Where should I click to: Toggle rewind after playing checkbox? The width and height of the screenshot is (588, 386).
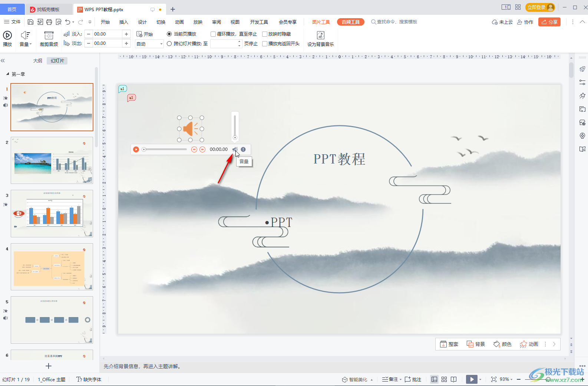tap(265, 44)
